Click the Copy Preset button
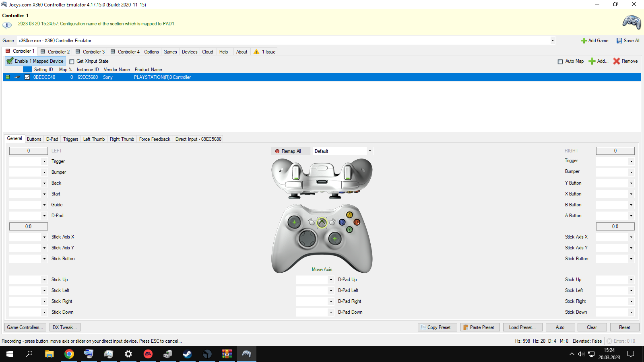 pyautogui.click(x=438, y=327)
